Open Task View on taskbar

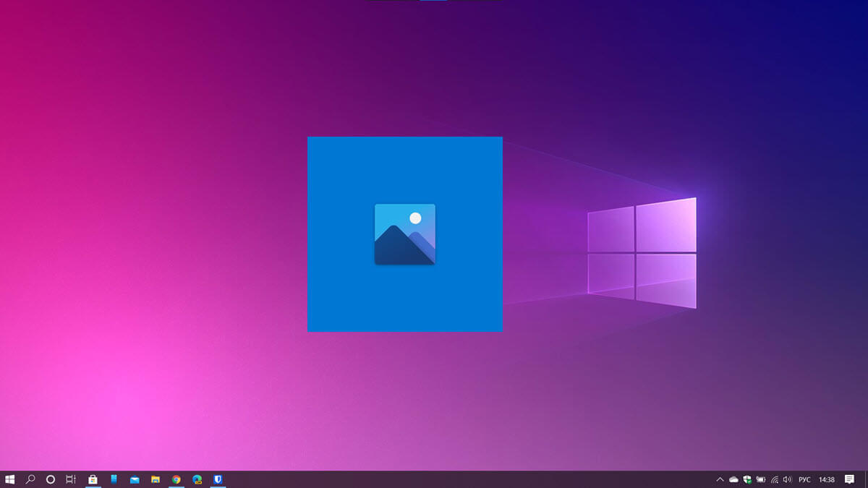pos(71,479)
